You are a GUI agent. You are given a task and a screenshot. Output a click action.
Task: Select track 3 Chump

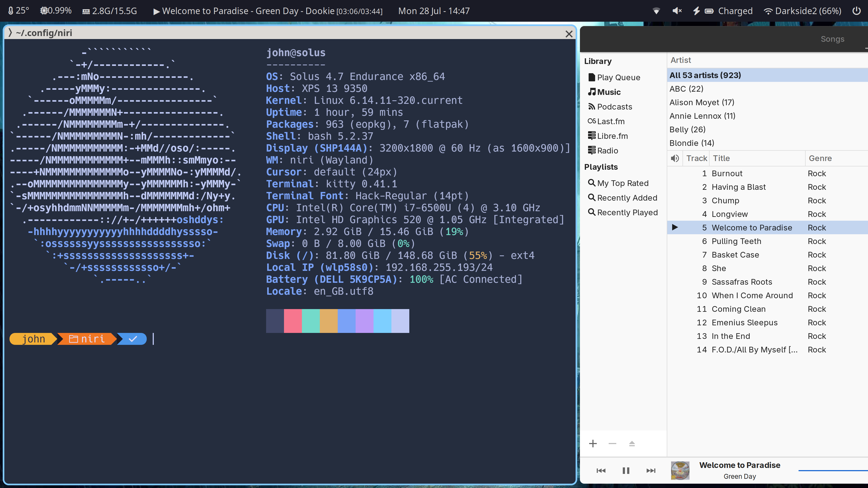[x=768, y=201]
